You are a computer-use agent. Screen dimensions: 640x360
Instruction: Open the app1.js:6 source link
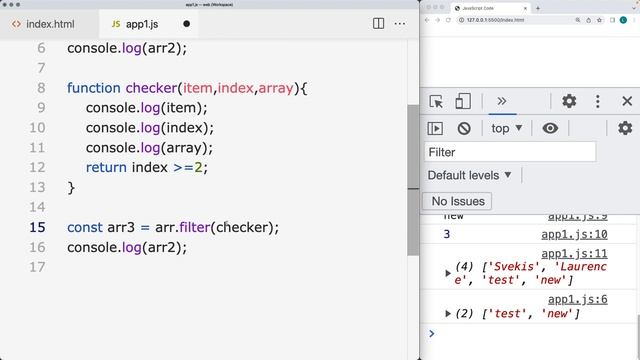[578, 299]
